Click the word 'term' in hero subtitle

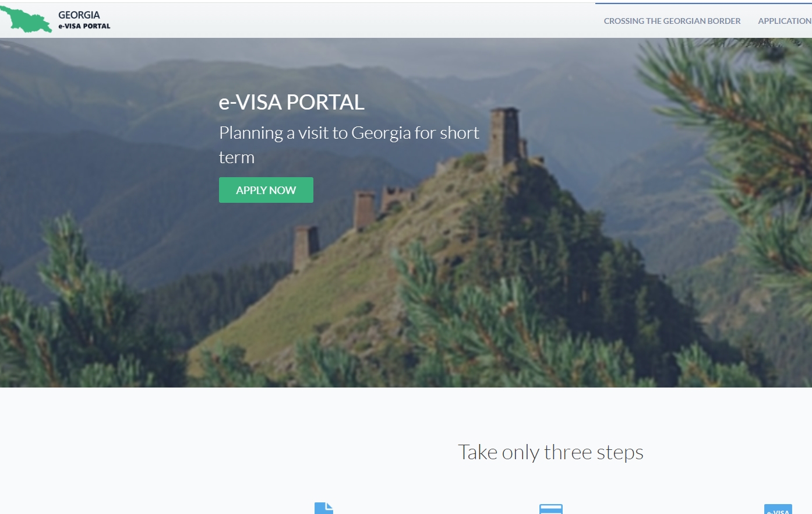pyautogui.click(x=236, y=157)
